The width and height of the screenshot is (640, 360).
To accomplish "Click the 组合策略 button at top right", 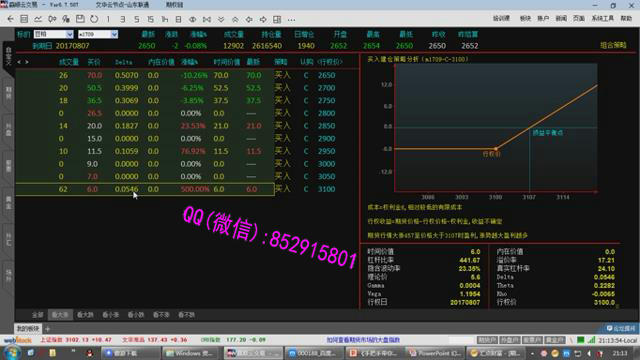I will (x=613, y=45).
